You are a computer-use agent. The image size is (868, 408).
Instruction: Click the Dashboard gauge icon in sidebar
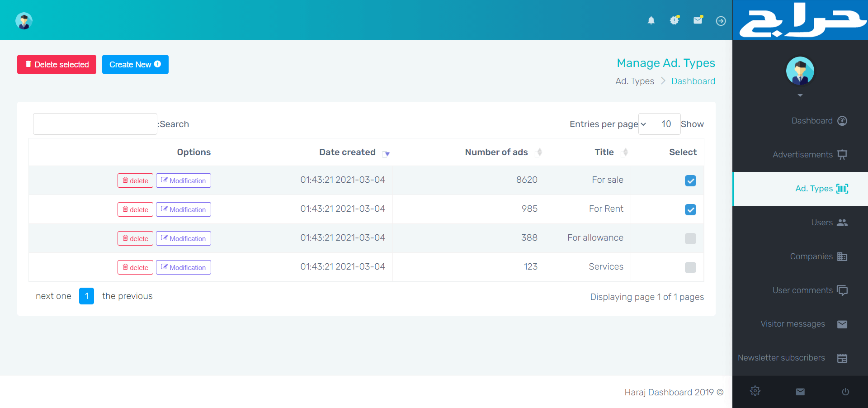coord(842,121)
